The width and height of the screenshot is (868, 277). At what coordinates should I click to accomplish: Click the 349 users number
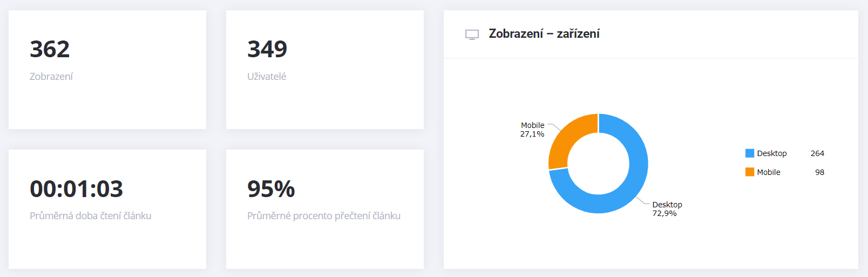267,49
